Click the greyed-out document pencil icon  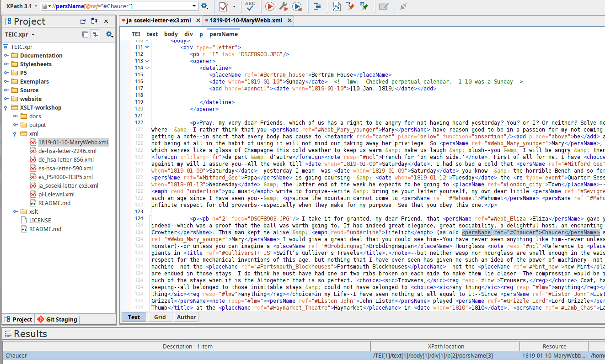pyautogui.click(x=384, y=6)
